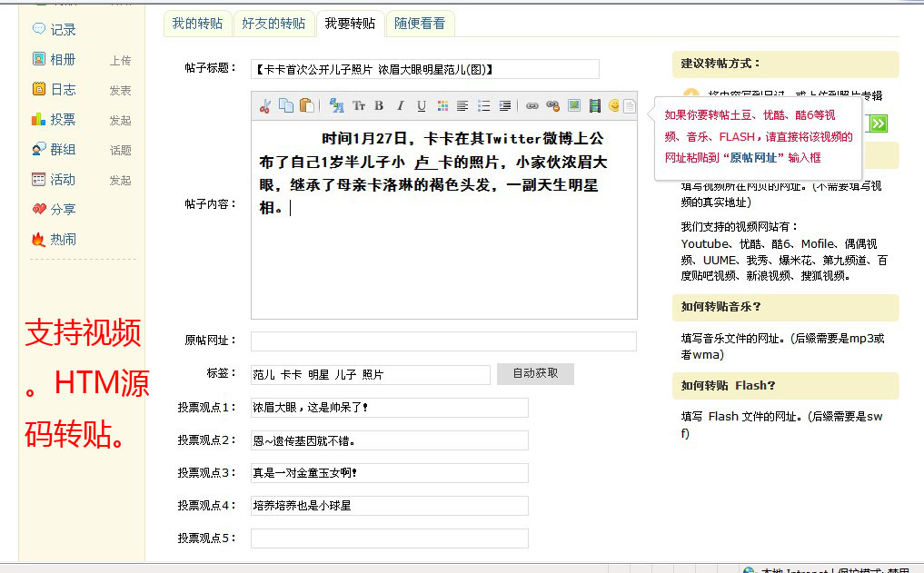924x573 pixels.
Task: Click the 我们支持的视频网站有 text
Action: click(x=740, y=227)
